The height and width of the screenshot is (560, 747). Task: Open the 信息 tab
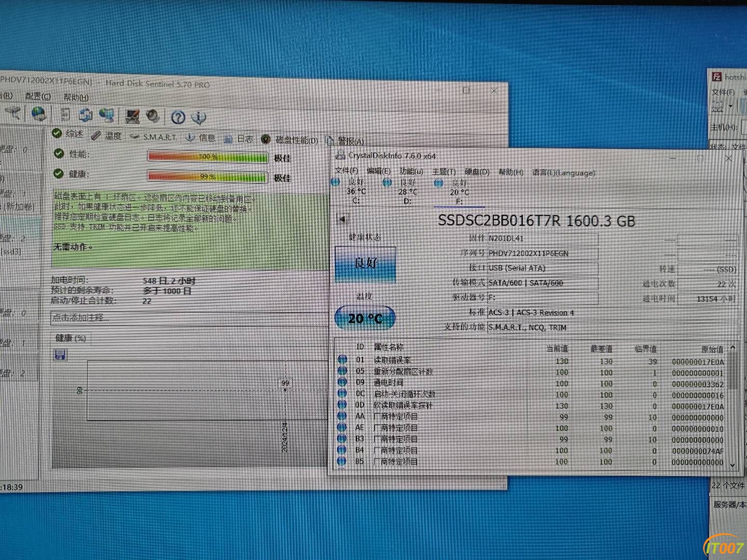pyautogui.click(x=201, y=137)
